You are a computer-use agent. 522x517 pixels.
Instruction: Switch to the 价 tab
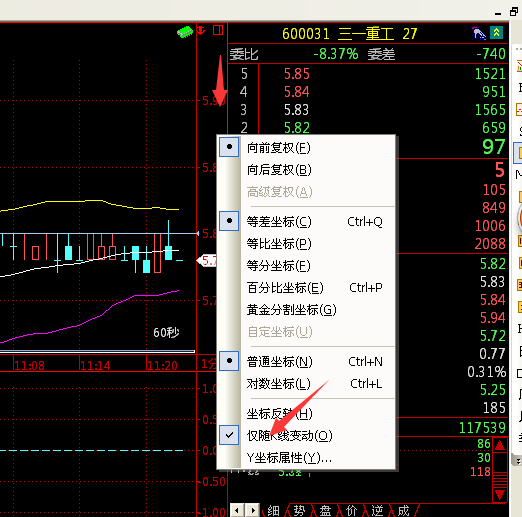pos(351,511)
